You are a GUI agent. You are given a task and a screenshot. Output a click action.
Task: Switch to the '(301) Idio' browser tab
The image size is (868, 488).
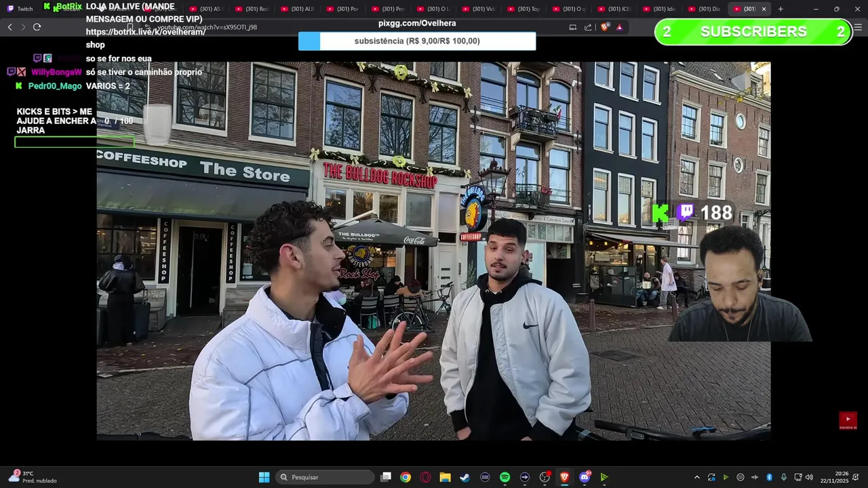(x=660, y=9)
